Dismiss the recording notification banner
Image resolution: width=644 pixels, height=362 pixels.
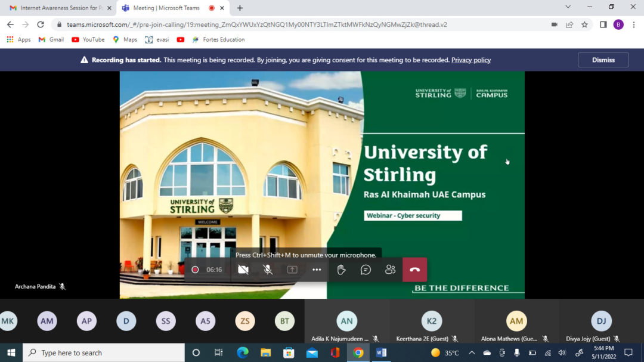point(603,60)
